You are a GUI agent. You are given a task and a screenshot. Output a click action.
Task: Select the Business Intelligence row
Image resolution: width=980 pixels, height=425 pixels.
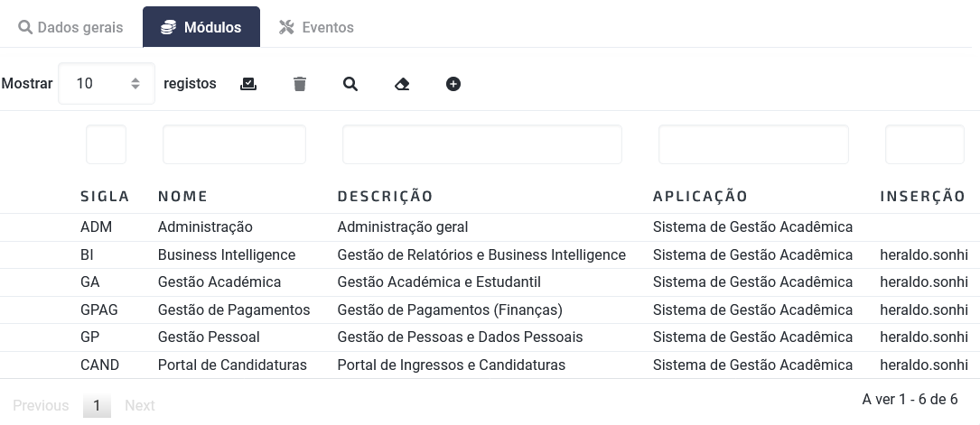click(x=490, y=254)
